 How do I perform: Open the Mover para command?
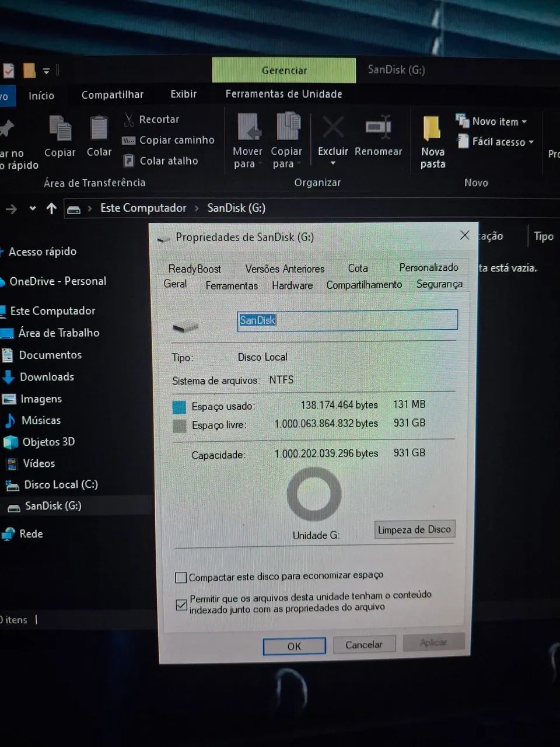coord(247,141)
